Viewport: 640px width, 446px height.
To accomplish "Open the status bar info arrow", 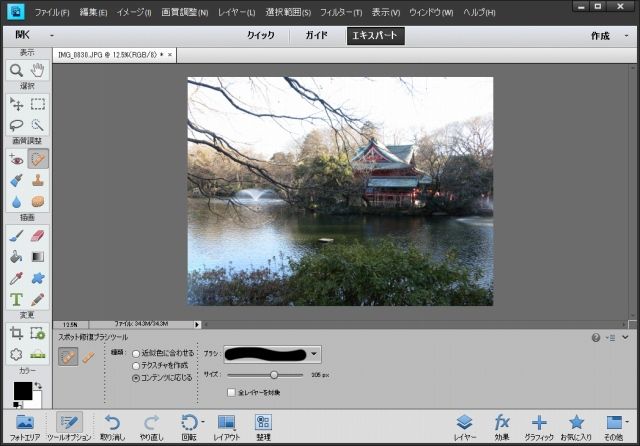I will click(x=197, y=325).
